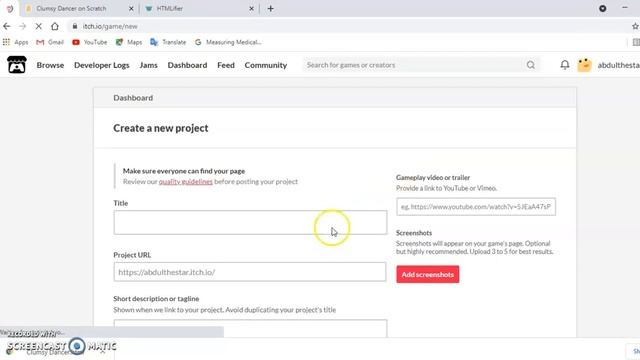
Task: Open the Maps bookmark
Action: tap(129, 42)
